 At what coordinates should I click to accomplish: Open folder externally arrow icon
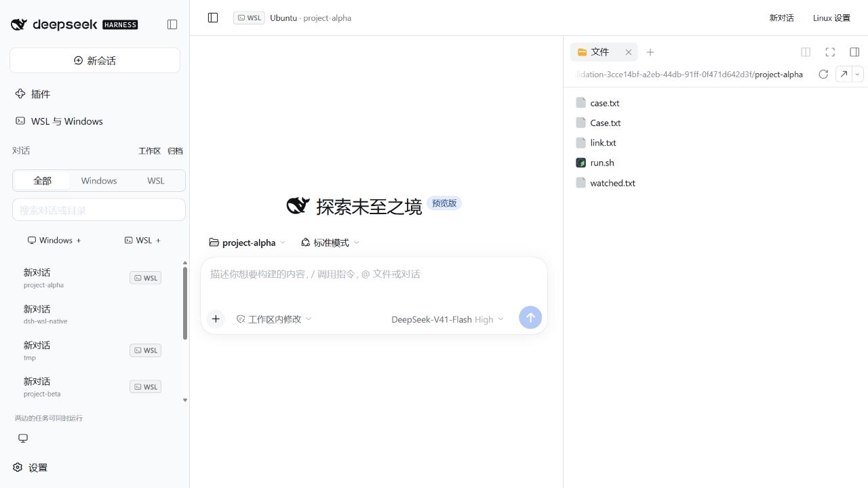(843, 74)
